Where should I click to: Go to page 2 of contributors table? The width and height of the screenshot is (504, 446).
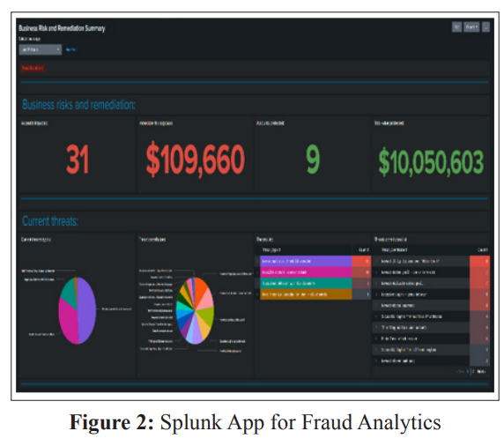pyautogui.click(x=473, y=371)
